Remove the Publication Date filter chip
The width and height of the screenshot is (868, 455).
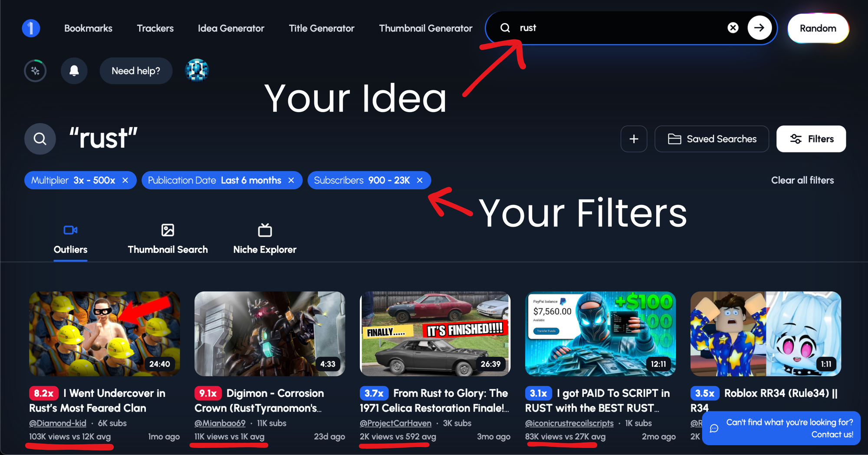click(291, 180)
